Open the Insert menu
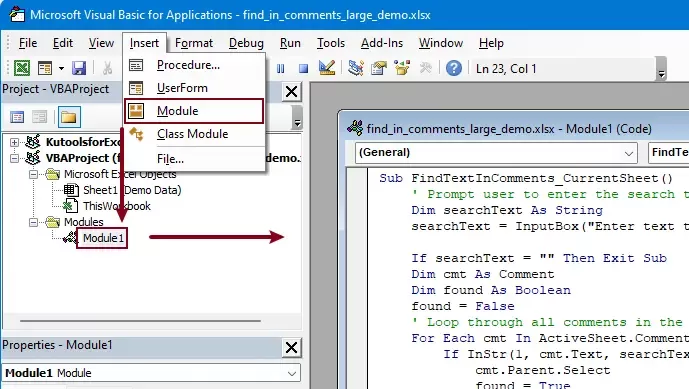The height and width of the screenshot is (389, 689). pos(144,43)
